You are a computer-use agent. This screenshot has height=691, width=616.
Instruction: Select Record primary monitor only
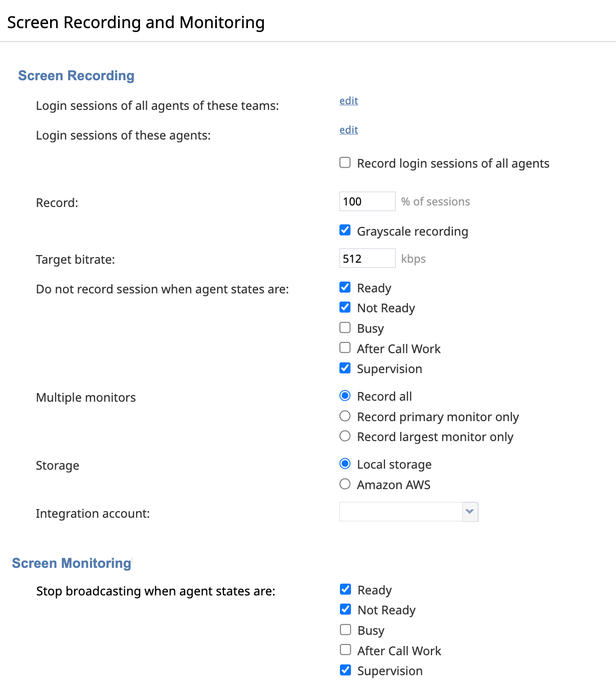click(x=345, y=416)
